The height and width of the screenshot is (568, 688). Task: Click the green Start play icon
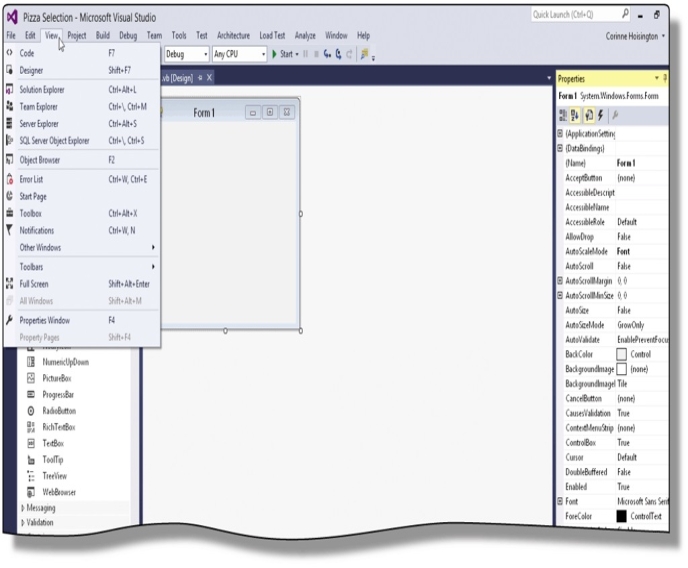click(274, 54)
